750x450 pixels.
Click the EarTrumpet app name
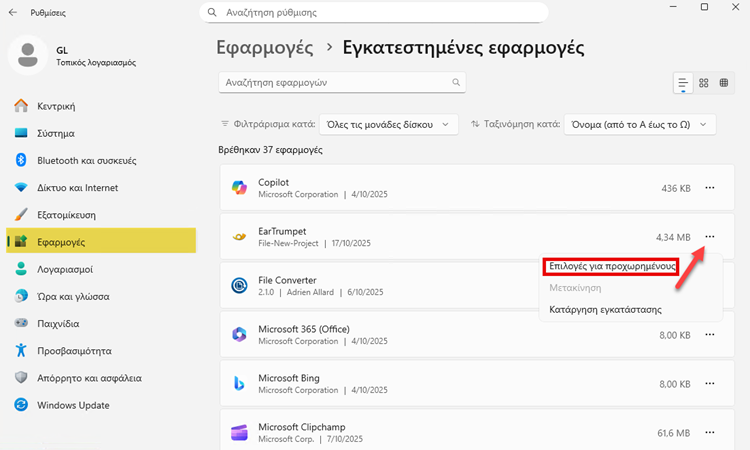(x=282, y=231)
